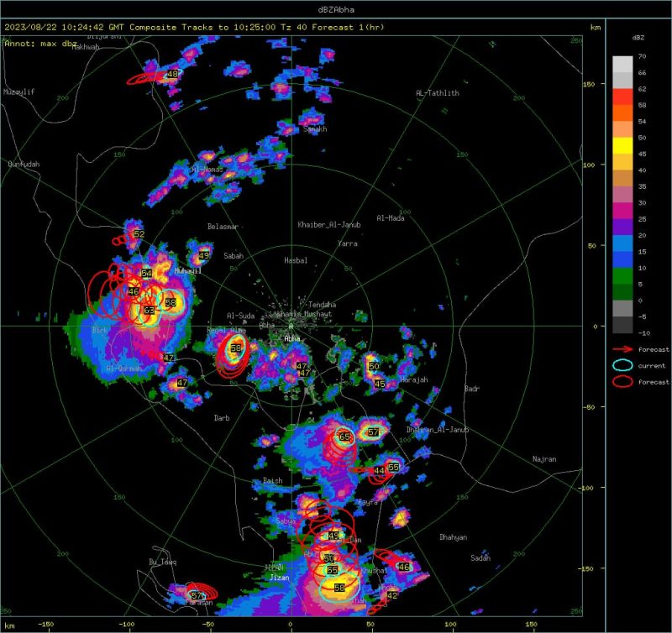The image size is (672, 633).
Task: Click the Jizan city label
Action: click(280, 578)
